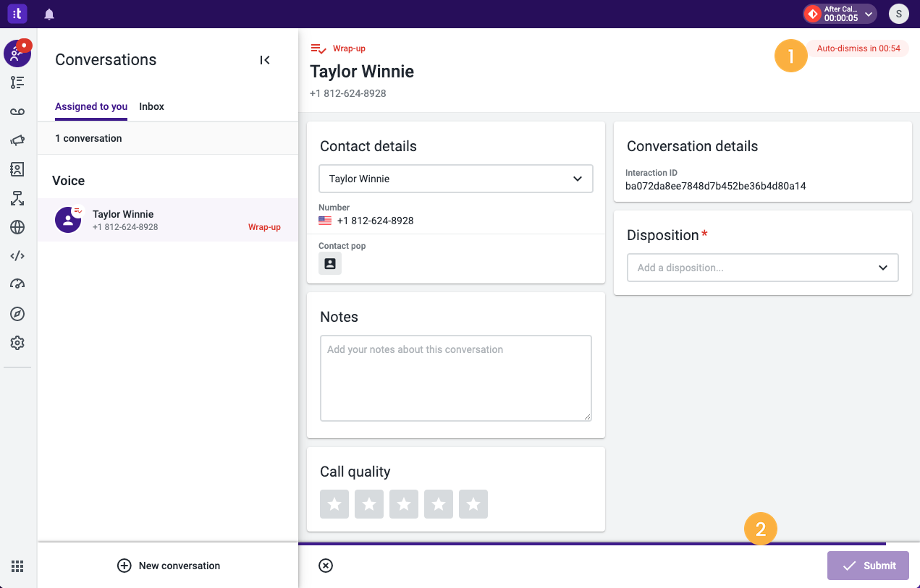Open the globe icon in sidebar
Screen dimensions: 920x588
pyautogui.click(x=17, y=227)
